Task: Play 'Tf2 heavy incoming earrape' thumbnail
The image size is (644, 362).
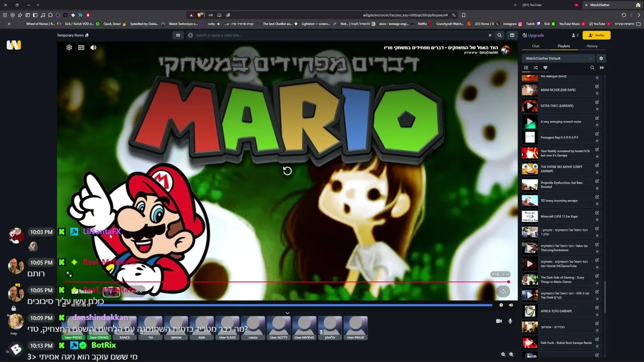Action: click(x=529, y=201)
